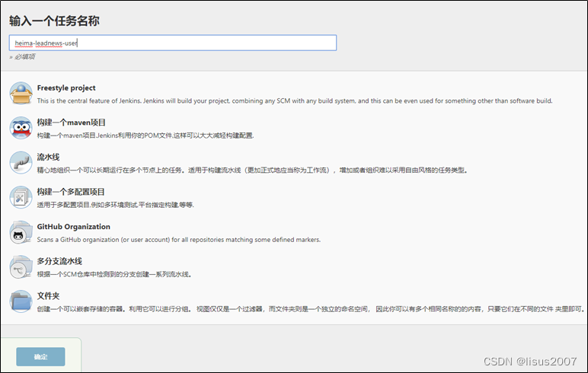
Task: Click the 多分支流水线 branch icon
Action: point(21,266)
